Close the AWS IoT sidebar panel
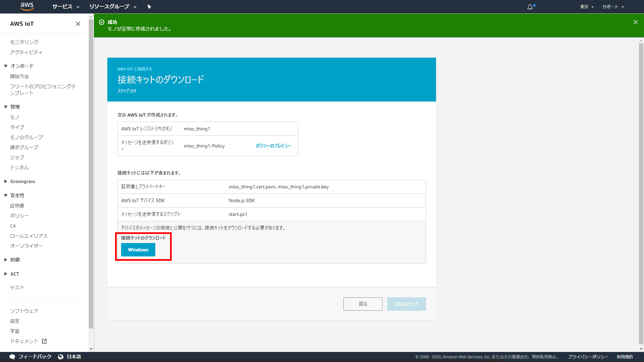The image size is (644, 362). 78,24
